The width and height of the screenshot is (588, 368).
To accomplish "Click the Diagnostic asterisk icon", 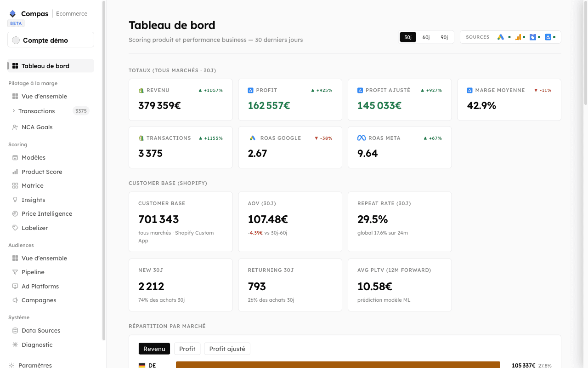I will [15, 345].
